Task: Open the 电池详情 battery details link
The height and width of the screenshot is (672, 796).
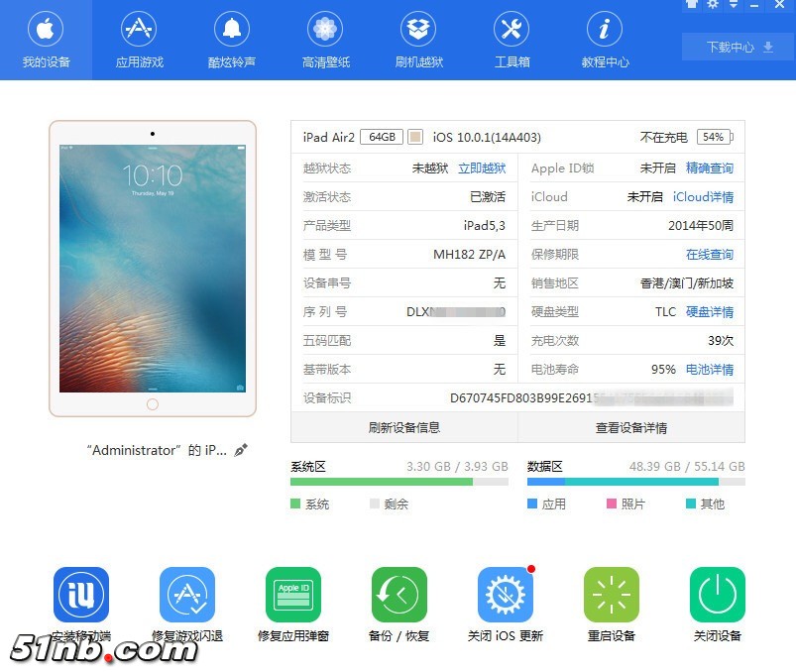Action: tap(709, 369)
